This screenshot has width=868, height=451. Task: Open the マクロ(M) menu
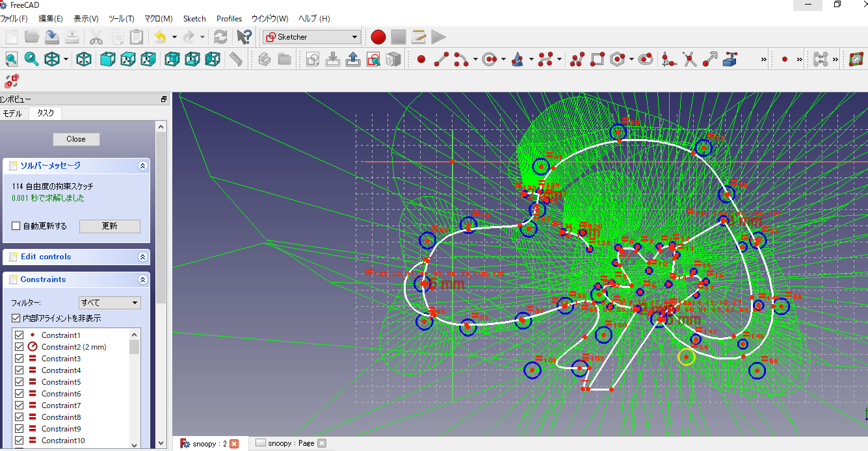159,19
